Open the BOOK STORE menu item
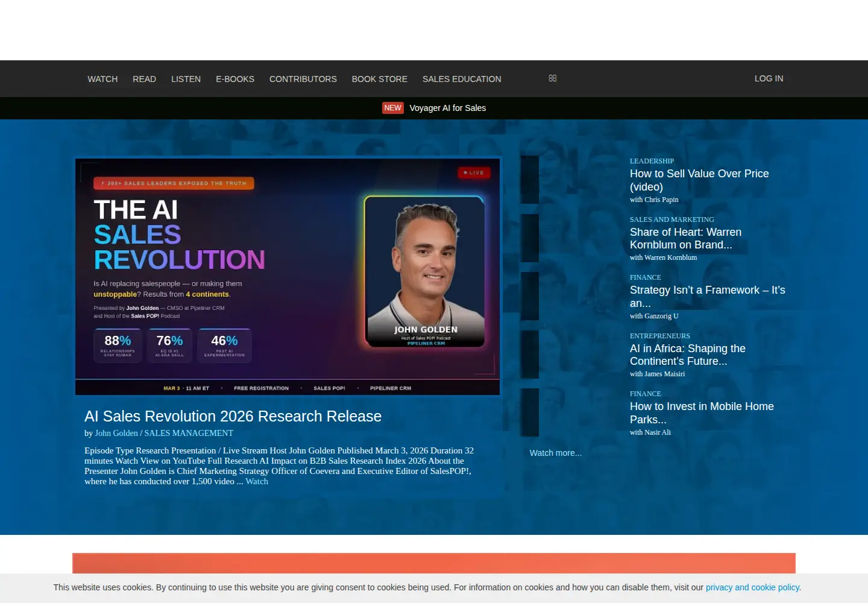Image resolution: width=868 pixels, height=603 pixels. [x=380, y=79]
